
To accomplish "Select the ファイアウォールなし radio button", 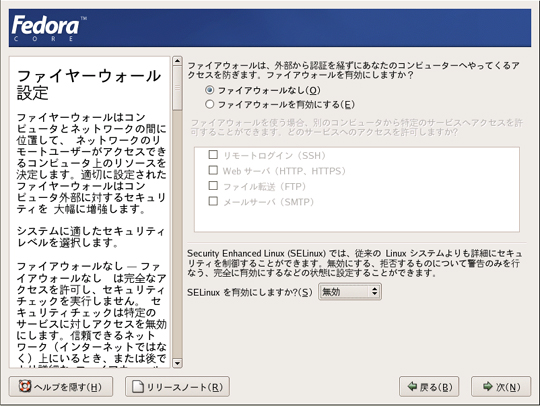I will tap(209, 90).
